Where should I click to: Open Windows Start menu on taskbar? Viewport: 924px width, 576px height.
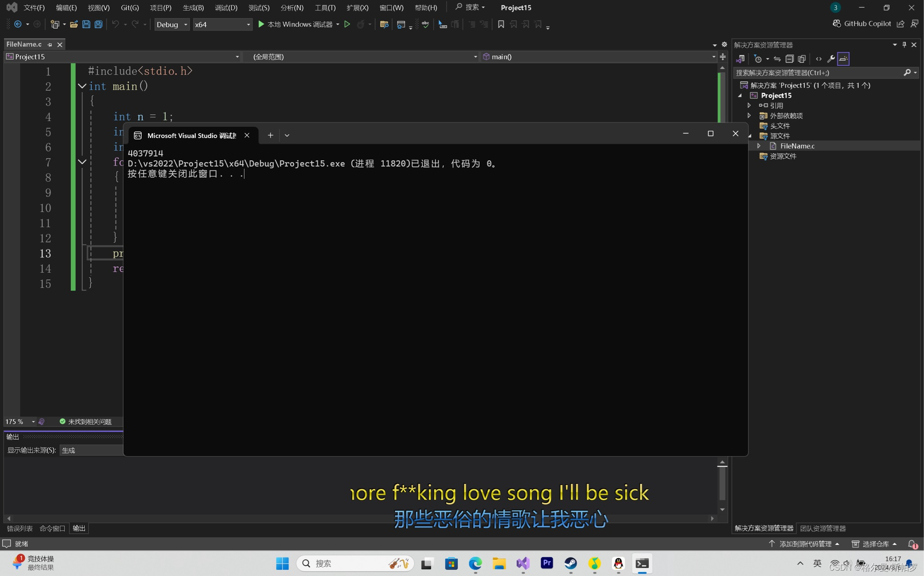point(283,563)
